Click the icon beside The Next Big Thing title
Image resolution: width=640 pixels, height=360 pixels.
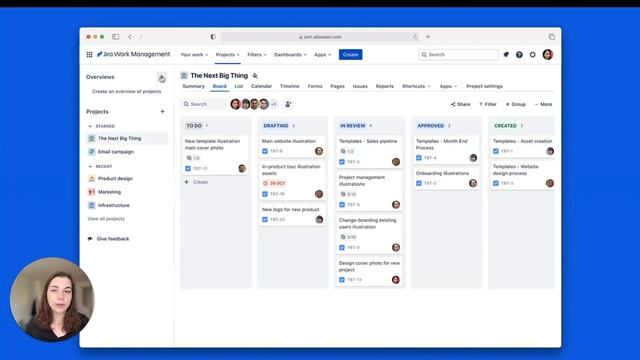coord(255,76)
